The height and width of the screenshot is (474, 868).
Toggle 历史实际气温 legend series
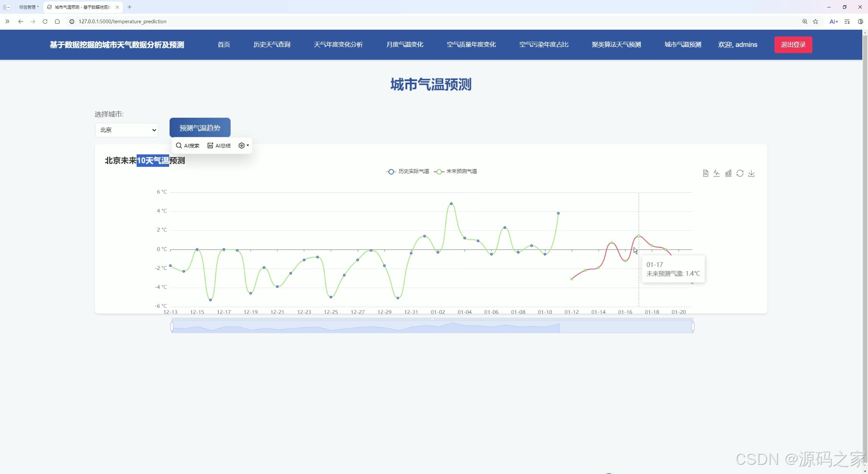(407, 172)
